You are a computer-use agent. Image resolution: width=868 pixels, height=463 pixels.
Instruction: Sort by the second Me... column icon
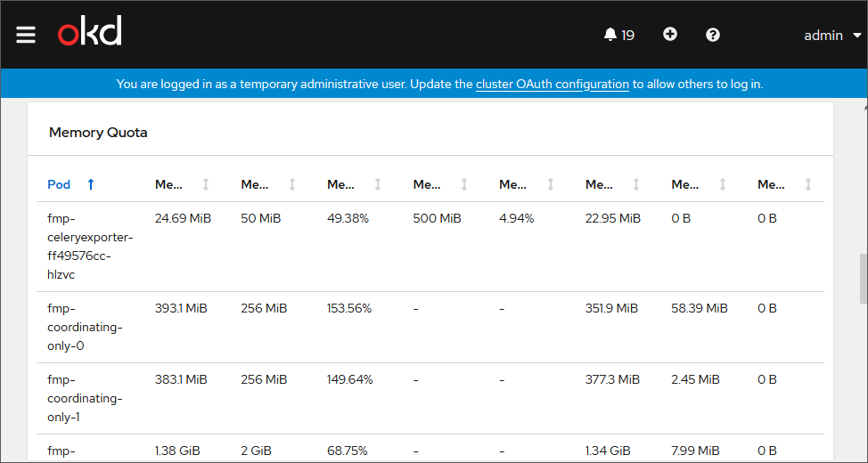tap(292, 184)
